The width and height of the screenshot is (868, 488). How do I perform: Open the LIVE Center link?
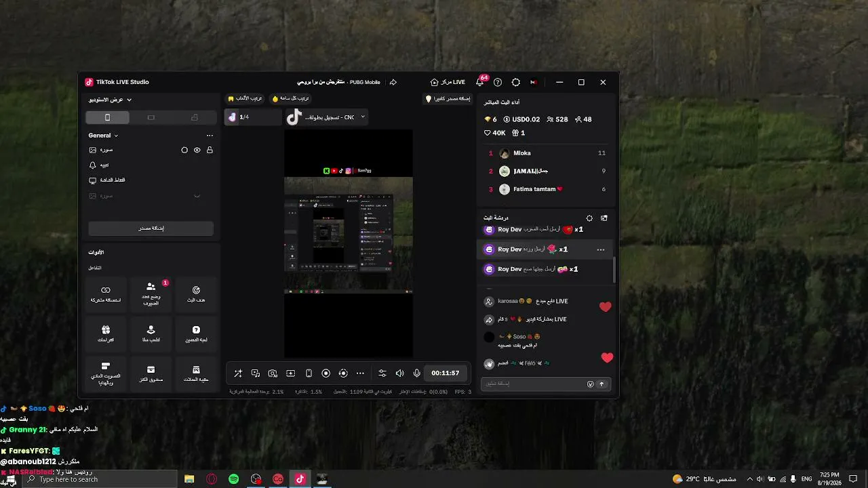tap(448, 82)
